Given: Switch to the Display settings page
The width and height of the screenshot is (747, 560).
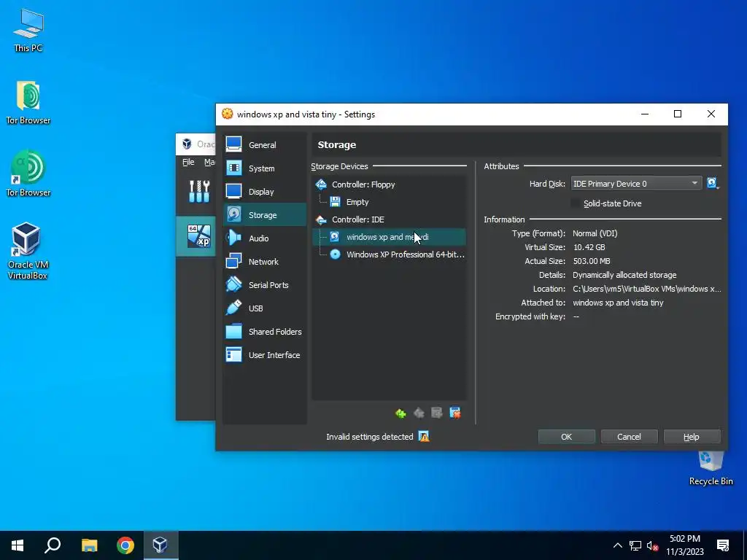Looking at the screenshot, I should pyautogui.click(x=264, y=192).
